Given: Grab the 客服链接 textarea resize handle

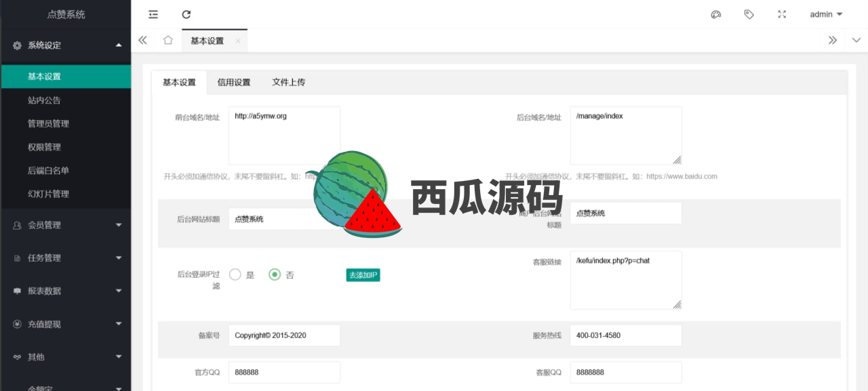Looking at the screenshot, I should (677, 305).
